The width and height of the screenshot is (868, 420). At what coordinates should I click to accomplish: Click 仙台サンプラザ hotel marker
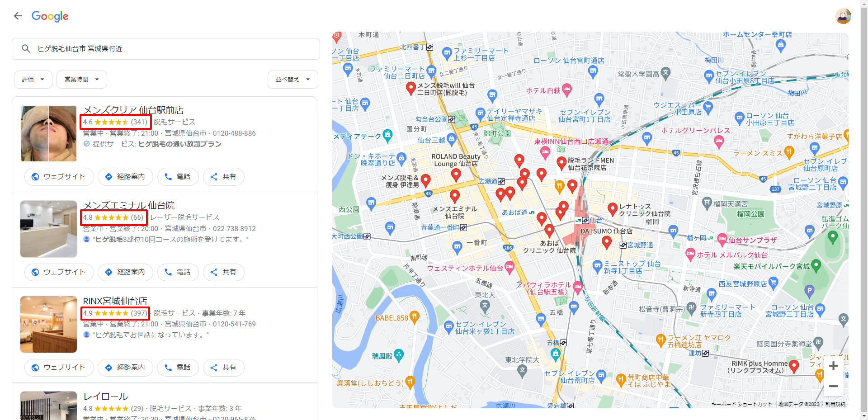722,240
